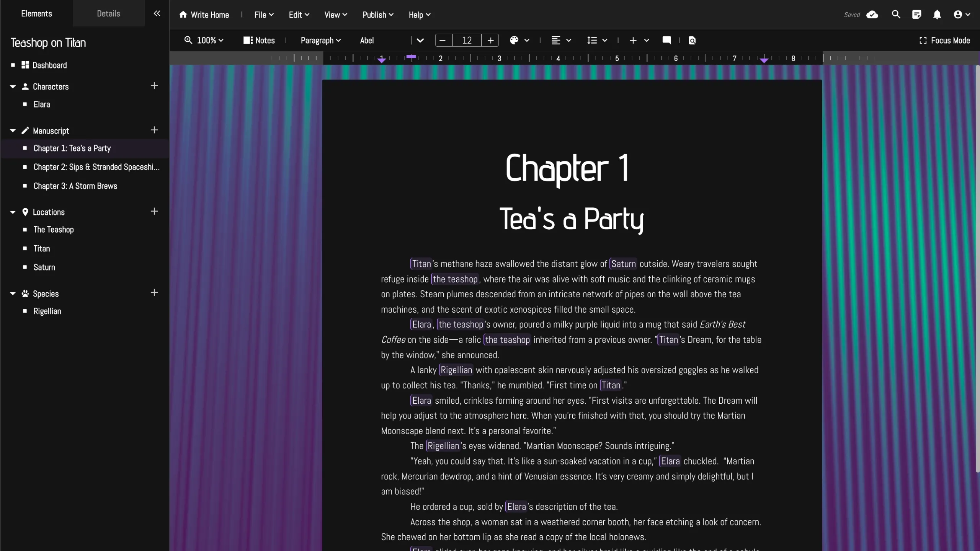The image size is (980, 551).
Task: Collapse the left sidebar with double-chevron icon
Action: point(157,14)
